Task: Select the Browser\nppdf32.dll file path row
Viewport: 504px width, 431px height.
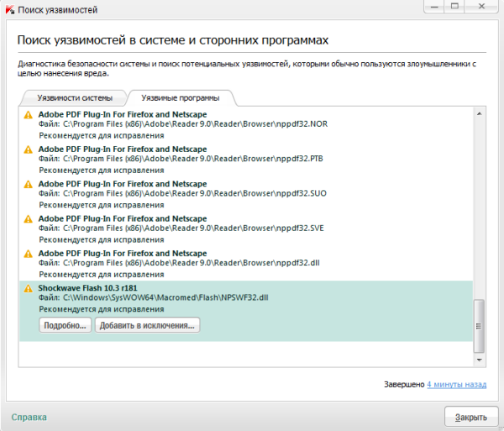Action: (179, 263)
